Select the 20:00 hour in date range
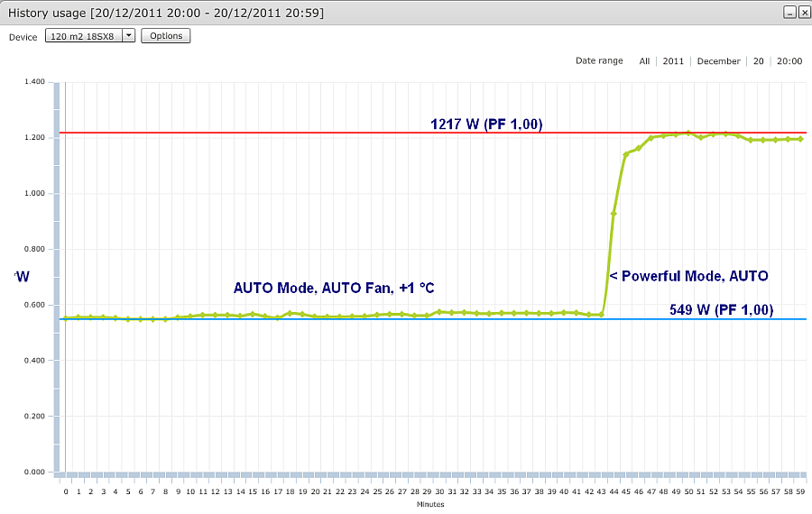812x514 pixels. click(789, 61)
